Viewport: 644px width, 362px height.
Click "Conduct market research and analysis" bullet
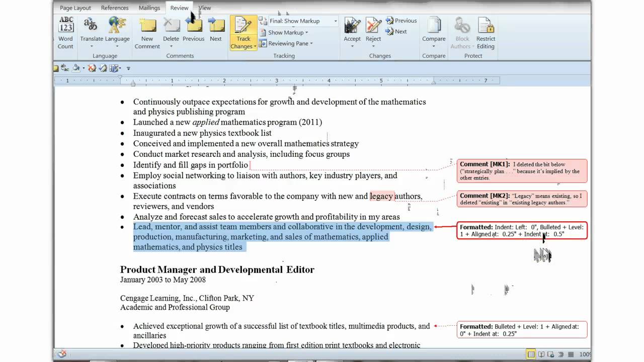(x=242, y=154)
